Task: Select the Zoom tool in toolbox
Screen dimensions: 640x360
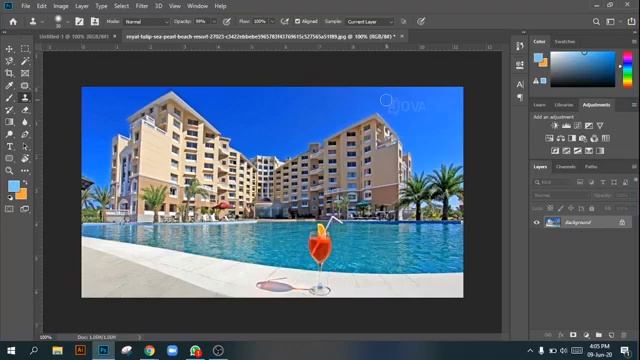Action: coord(9,171)
